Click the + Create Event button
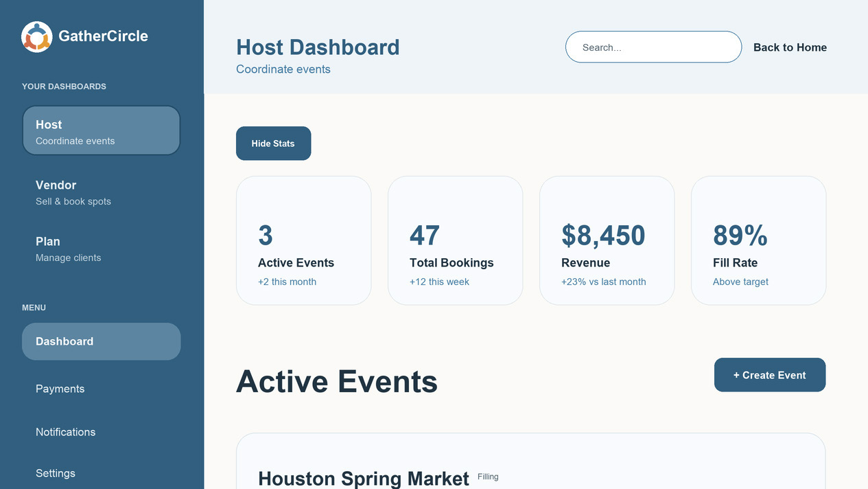The image size is (868, 489). 770,375
